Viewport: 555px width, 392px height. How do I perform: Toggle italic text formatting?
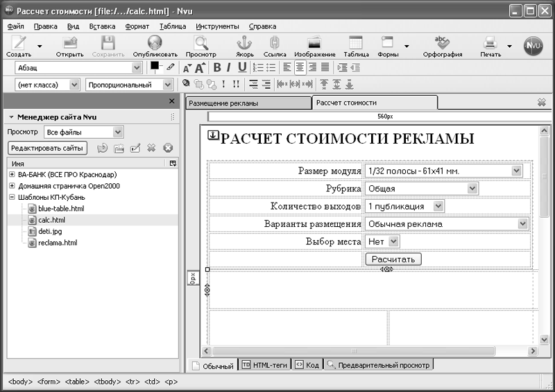click(x=229, y=67)
